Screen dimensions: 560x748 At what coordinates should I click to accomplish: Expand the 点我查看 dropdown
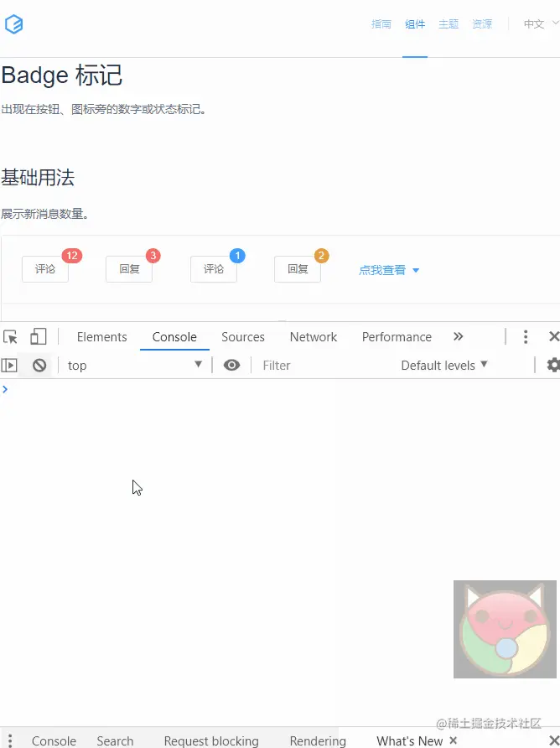389,270
